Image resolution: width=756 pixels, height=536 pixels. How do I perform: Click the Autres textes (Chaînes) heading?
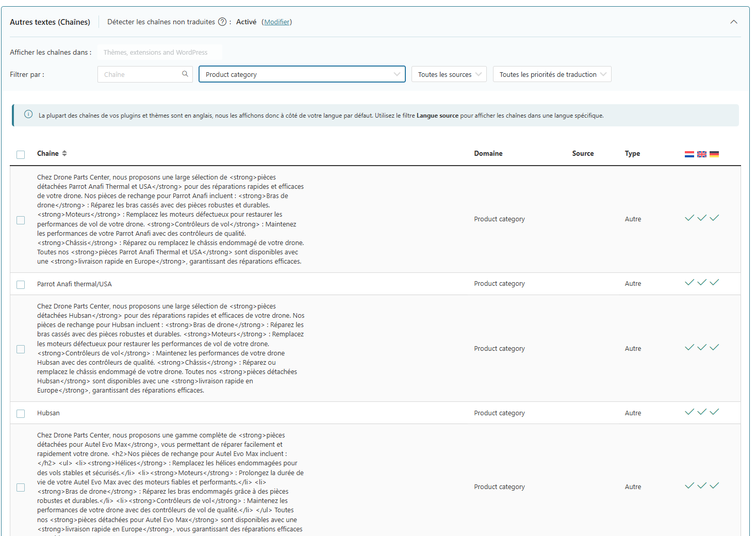pos(50,22)
